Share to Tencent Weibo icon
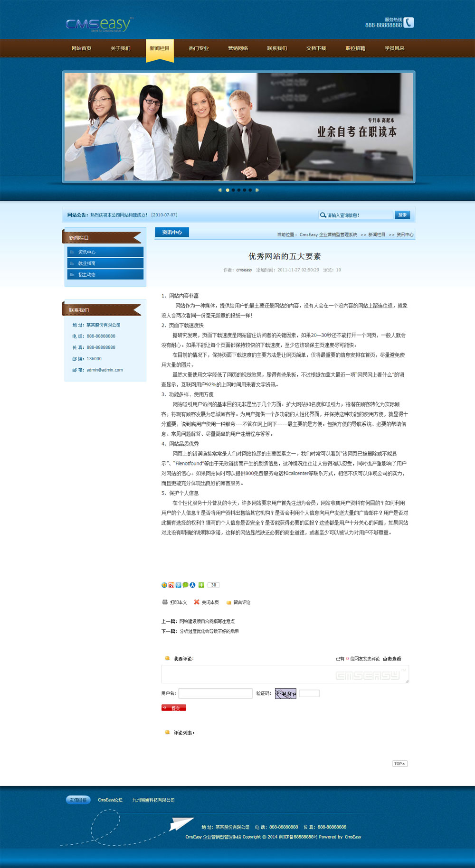Image resolution: width=475 pixels, height=868 pixels. (179, 585)
